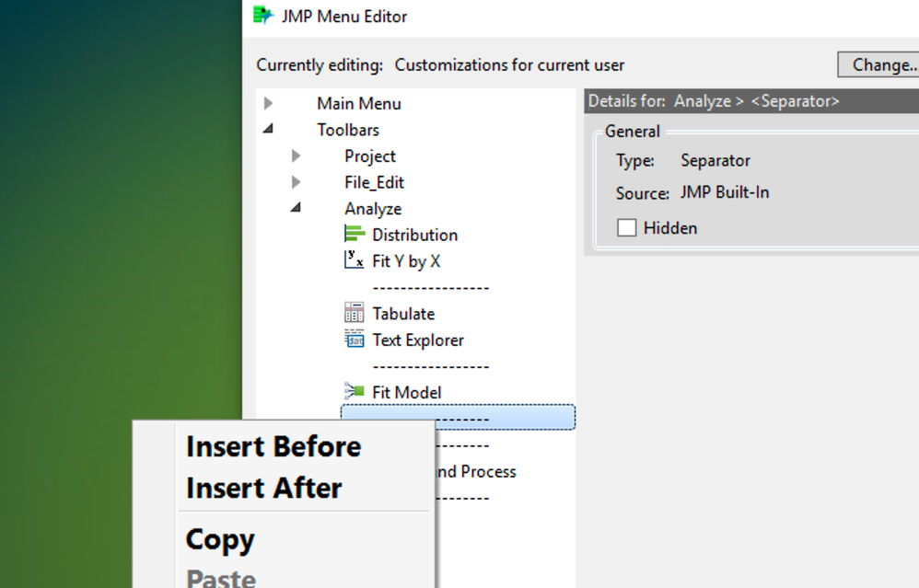This screenshot has width=919, height=588.
Task: Choose Copy from context menu
Action: coord(220,540)
